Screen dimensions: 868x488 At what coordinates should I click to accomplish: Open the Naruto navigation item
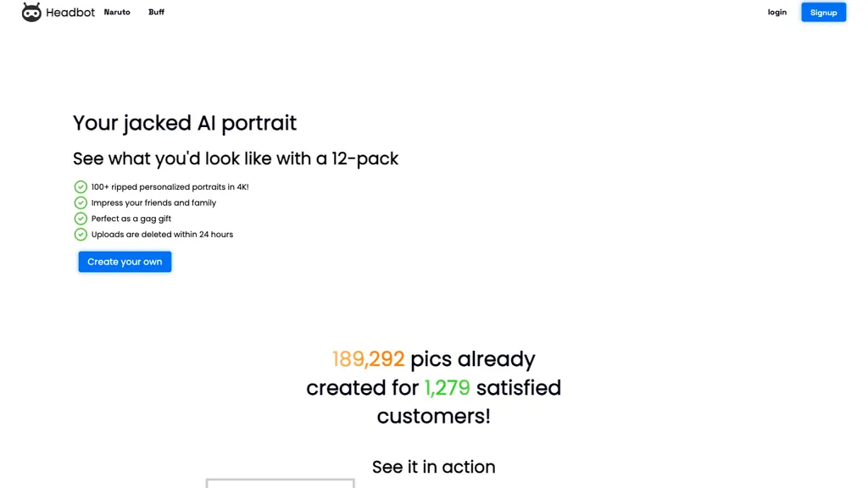click(117, 12)
